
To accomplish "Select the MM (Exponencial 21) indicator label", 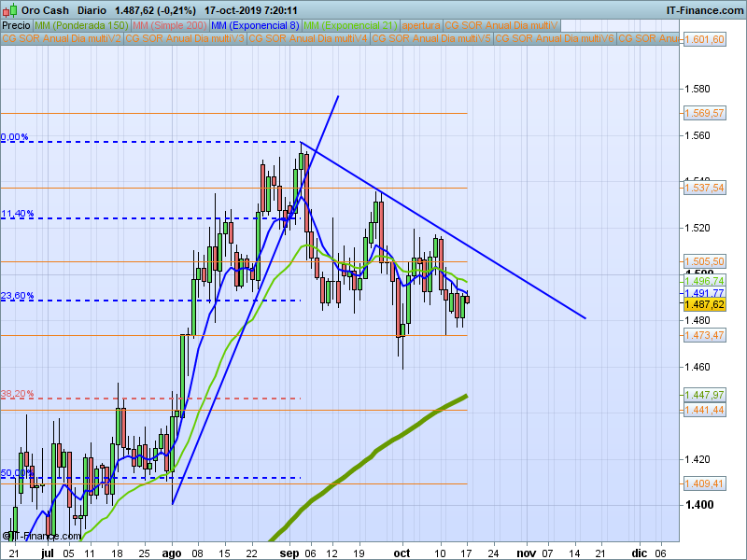I will coord(350,25).
